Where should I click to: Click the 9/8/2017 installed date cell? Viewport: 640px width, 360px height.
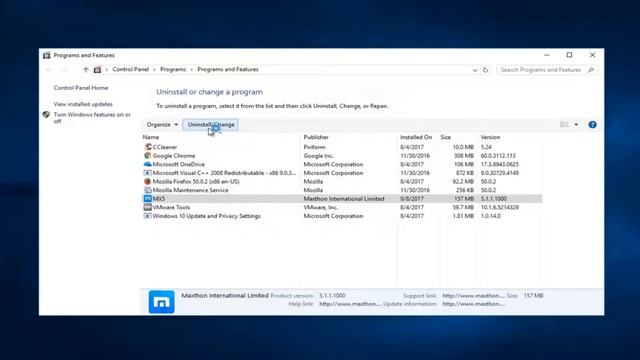pyautogui.click(x=412, y=199)
